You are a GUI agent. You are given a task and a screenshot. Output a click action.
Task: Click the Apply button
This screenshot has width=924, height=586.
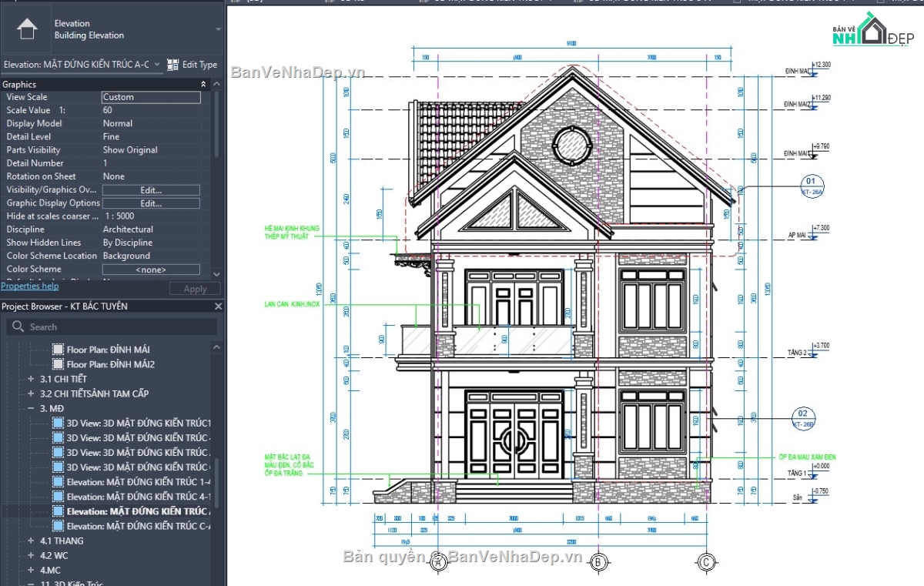tap(195, 289)
